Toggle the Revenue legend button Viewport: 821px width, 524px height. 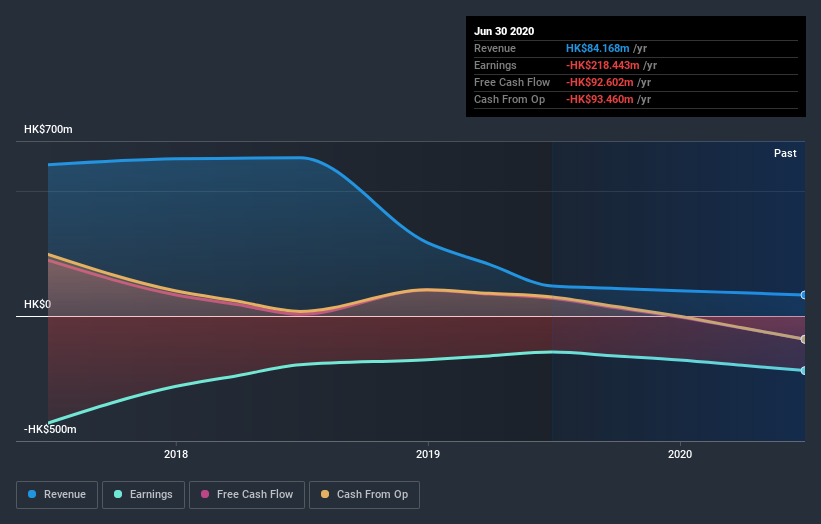click(x=57, y=495)
